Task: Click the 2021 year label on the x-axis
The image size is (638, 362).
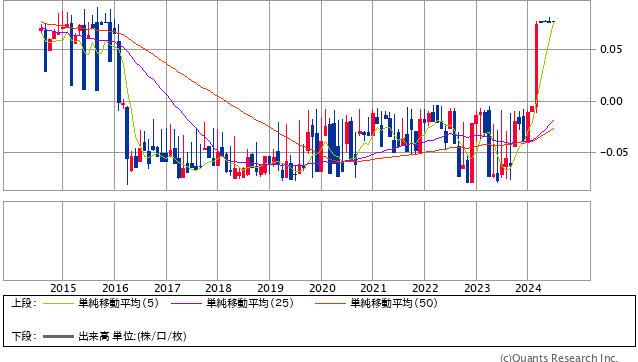Action: (x=373, y=288)
